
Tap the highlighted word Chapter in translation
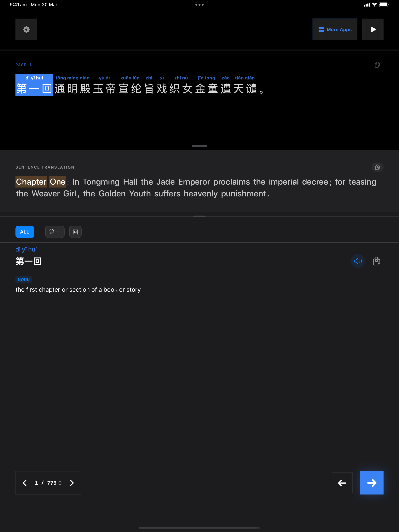point(31,182)
